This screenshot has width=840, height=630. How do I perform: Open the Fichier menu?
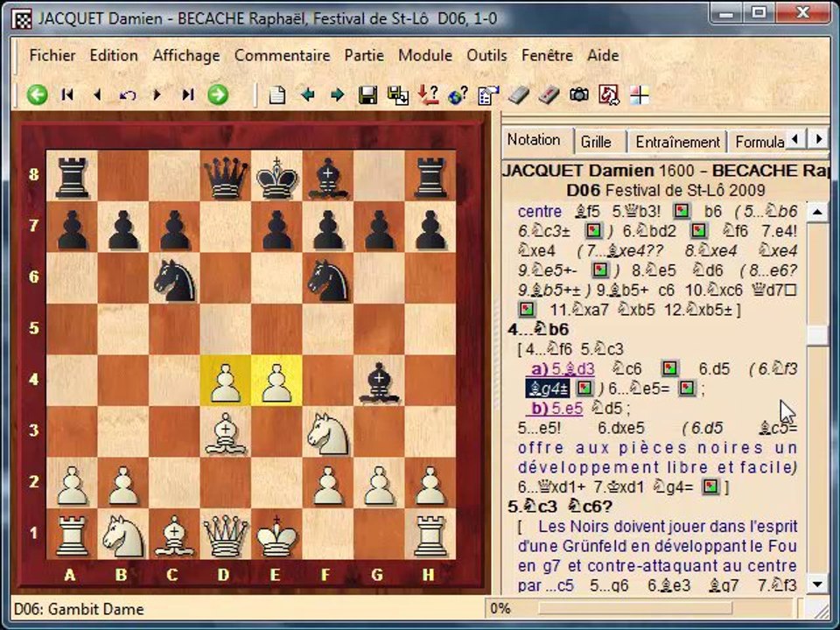click(x=52, y=55)
